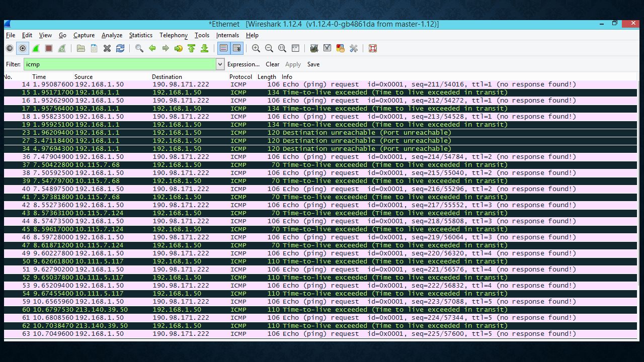Jump to the last packet icon

[204, 48]
